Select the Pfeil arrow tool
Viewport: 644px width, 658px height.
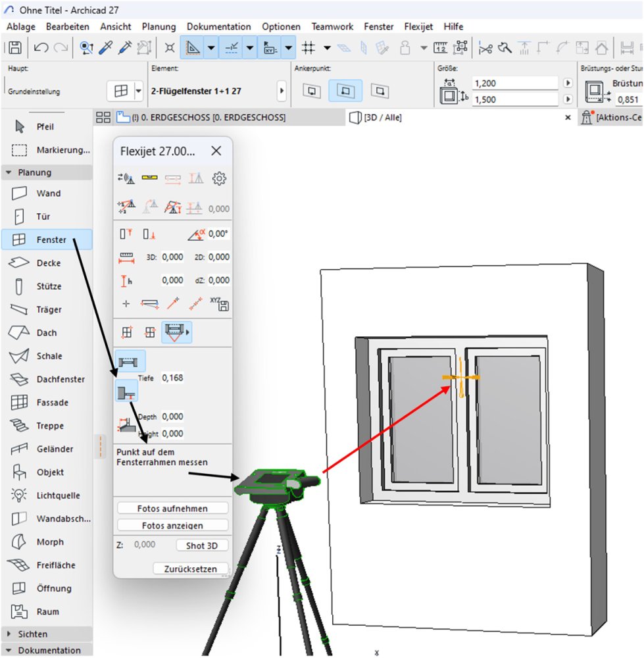point(46,127)
